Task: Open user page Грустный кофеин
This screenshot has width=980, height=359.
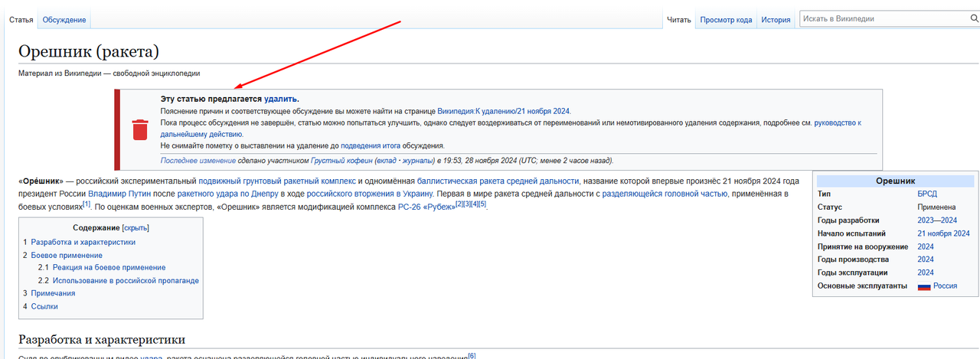Action: point(341,161)
